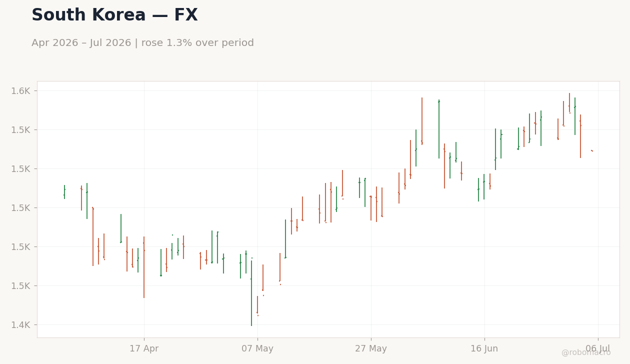
Task: Click the 17 Apr date axis label
Action: click(144, 349)
